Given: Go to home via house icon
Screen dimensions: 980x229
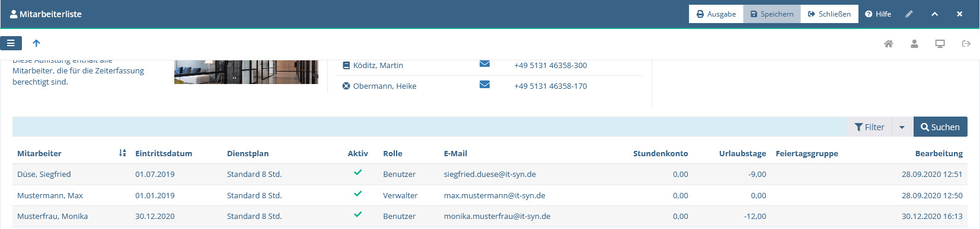Looking at the screenshot, I should click(889, 44).
